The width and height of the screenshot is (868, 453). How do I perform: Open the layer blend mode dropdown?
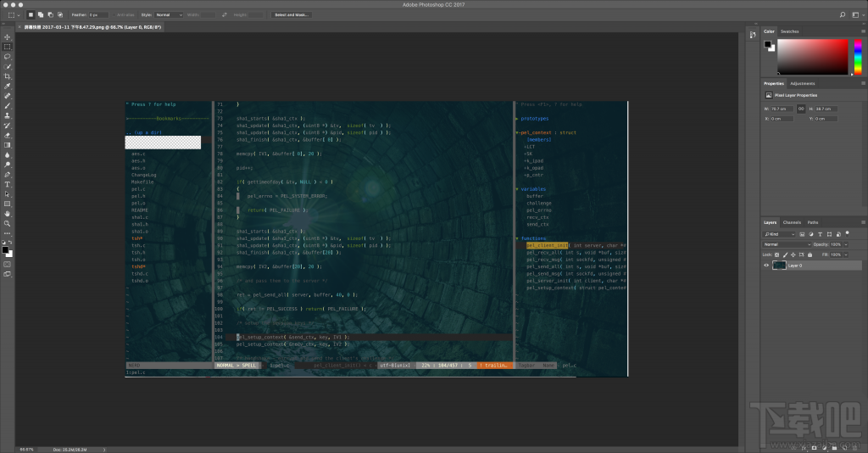click(x=787, y=244)
